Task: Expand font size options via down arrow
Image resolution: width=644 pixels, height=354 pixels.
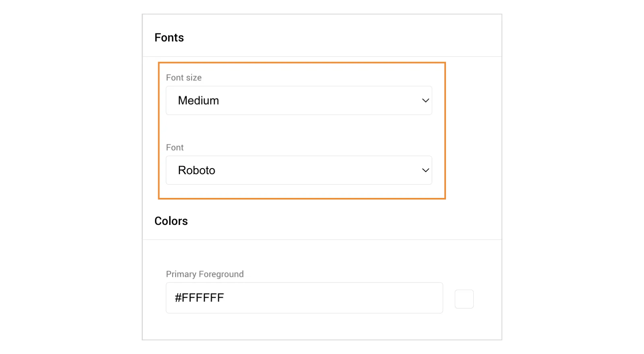Action: pos(425,101)
